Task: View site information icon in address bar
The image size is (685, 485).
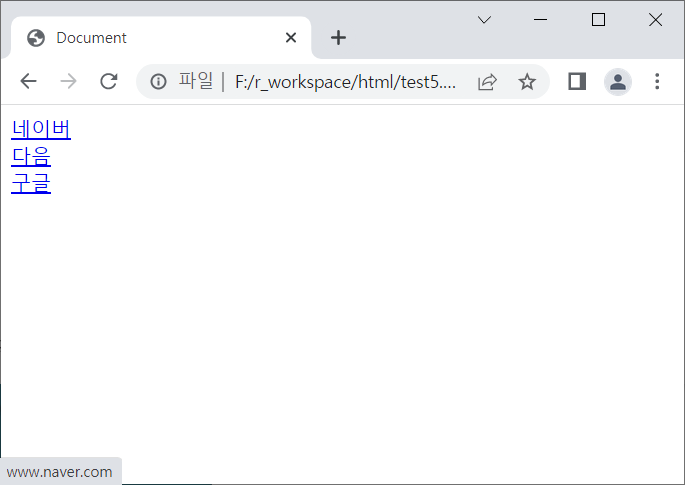Action: [x=158, y=82]
